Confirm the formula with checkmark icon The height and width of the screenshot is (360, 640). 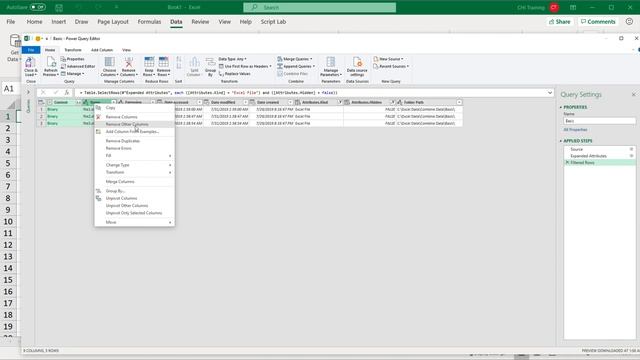click(56, 93)
